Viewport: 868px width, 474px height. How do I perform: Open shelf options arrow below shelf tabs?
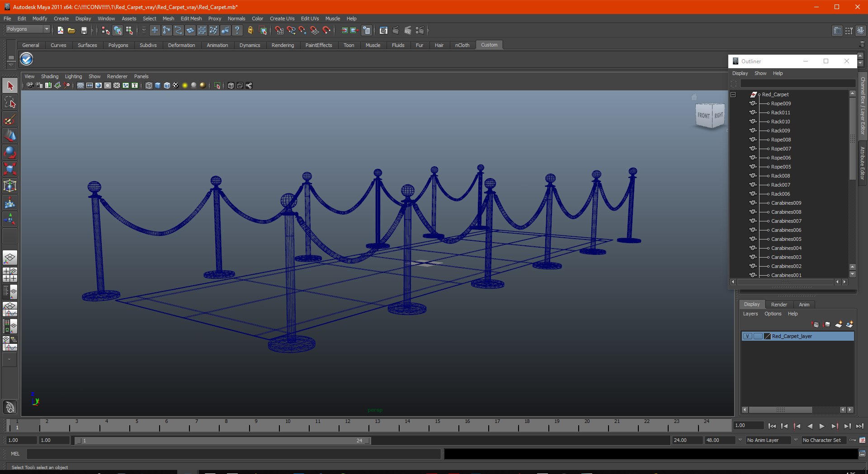click(11, 65)
